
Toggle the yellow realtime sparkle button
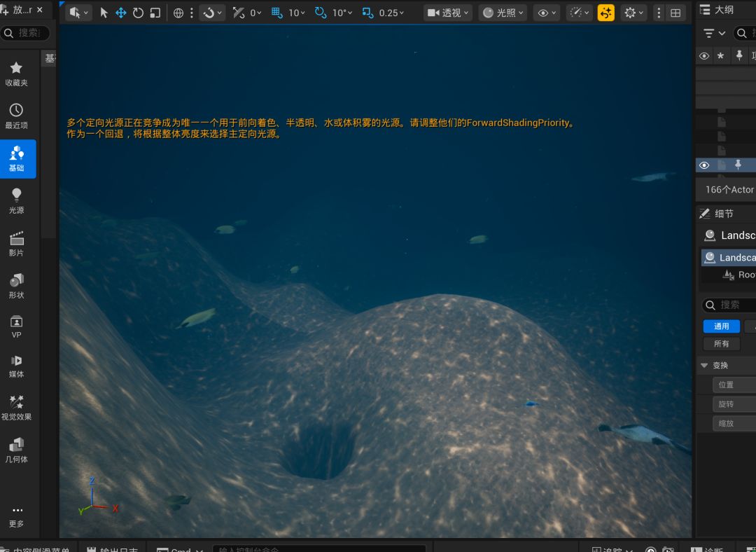pos(606,13)
